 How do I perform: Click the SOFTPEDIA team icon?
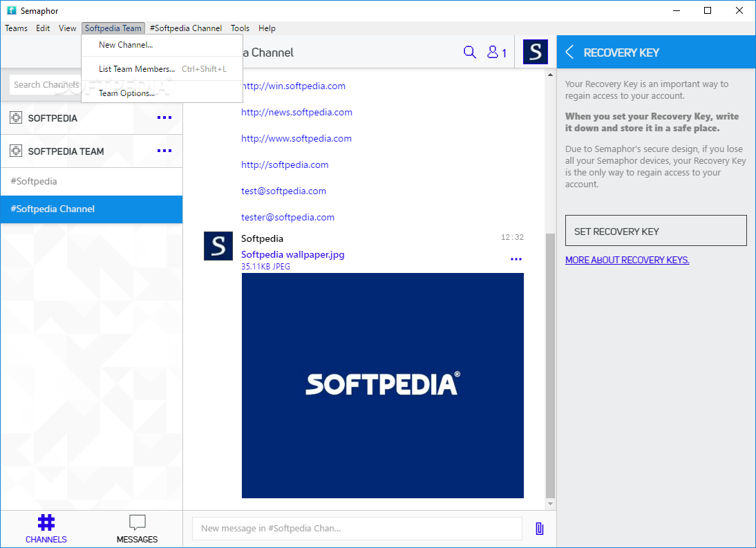coord(16,117)
